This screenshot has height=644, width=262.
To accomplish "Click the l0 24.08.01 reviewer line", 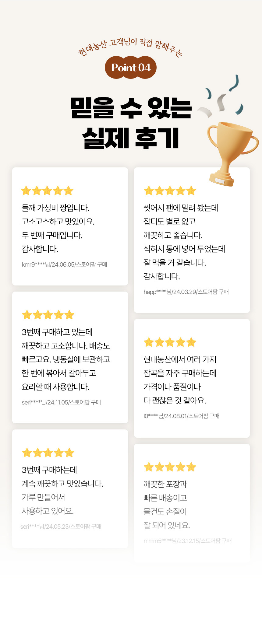I will (x=181, y=416).
